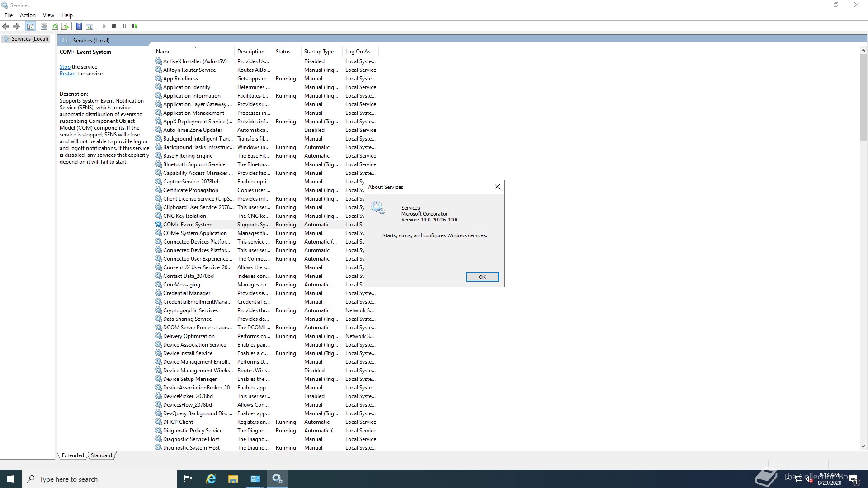This screenshot has width=868, height=488.
Task: Click the Back arrow in the toolbar
Action: coord(6,26)
